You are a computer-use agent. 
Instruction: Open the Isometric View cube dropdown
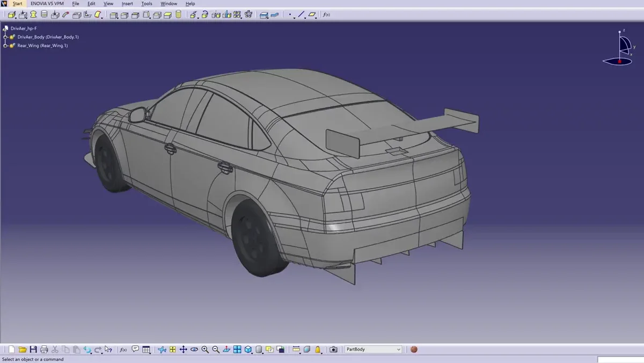pyautogui.click(x=248, y=350)
